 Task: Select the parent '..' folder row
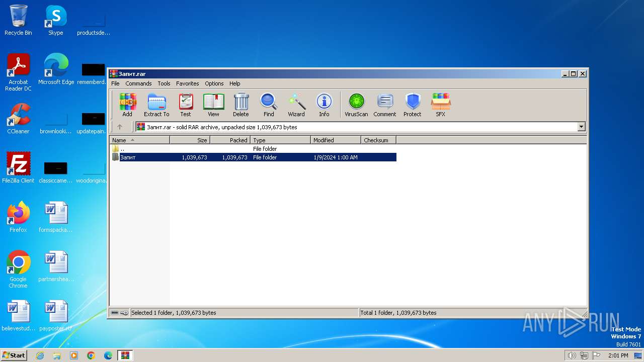point(253,149)
